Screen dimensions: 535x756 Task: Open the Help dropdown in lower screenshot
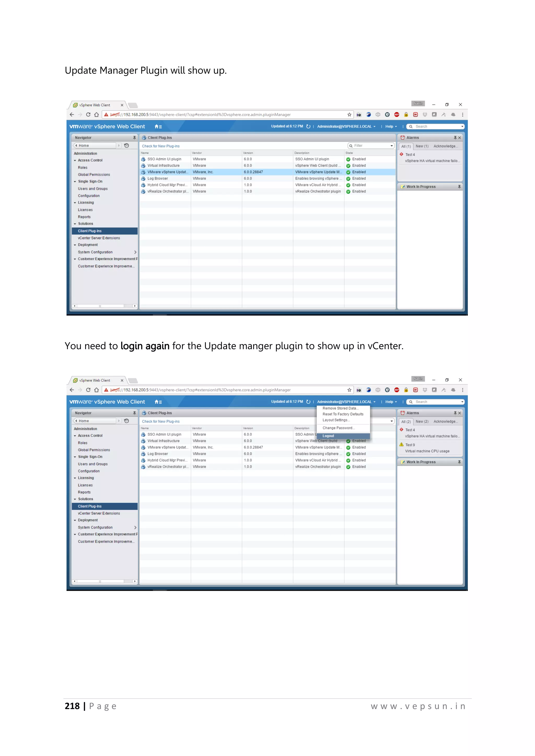tap(391, 402)
